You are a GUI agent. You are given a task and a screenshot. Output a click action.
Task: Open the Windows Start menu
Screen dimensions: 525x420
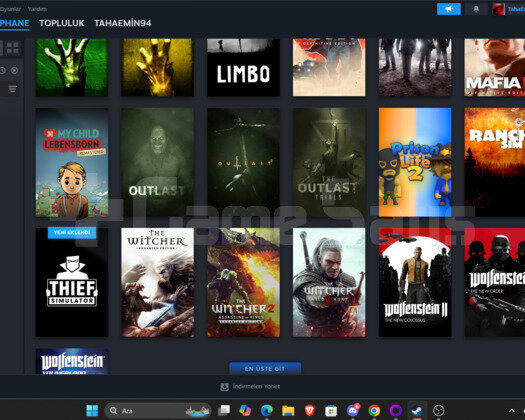(92, 411)
